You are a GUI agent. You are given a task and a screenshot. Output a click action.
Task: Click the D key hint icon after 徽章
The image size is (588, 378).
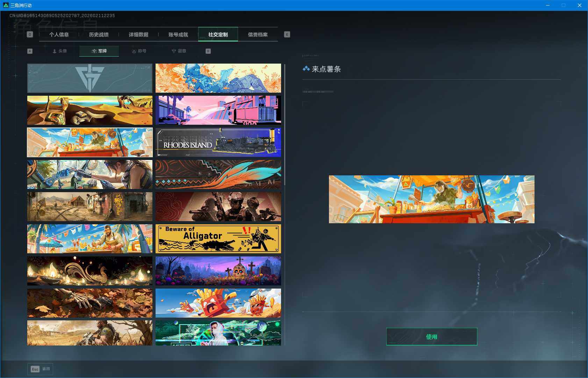click(x=208, y=51)
